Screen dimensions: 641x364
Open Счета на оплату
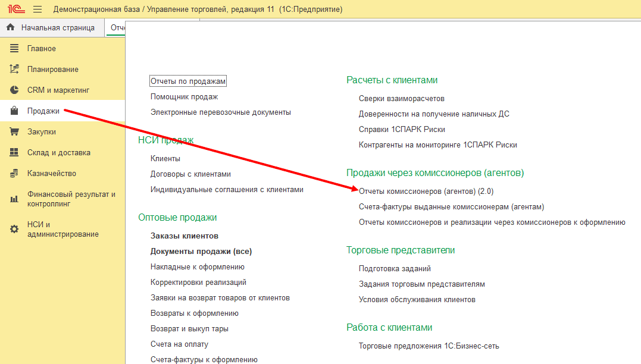point(180,344)
